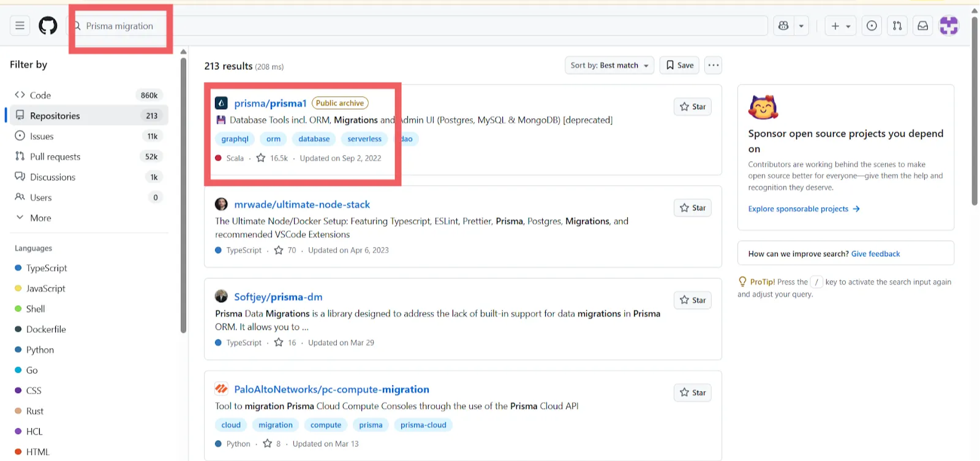Go to GitHub home via Octocat logo
The height and width of the screenshot is (461, 980).
(x=48, y=26)
